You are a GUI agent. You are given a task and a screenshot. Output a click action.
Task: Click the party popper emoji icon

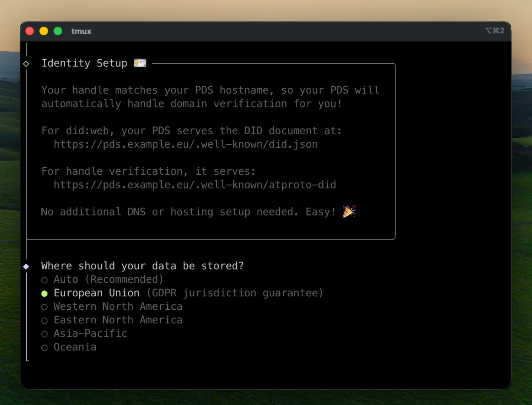(x=349, y=211)
